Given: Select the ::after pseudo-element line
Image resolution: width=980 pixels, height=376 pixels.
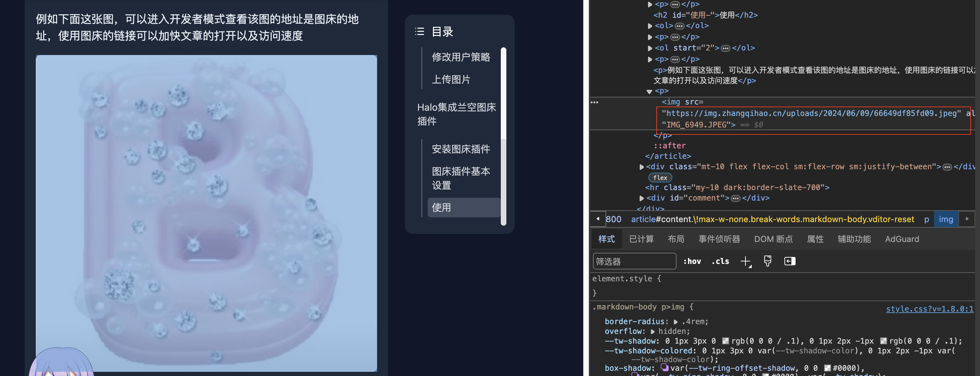Looking at the screenshot, I should (670, 146).
